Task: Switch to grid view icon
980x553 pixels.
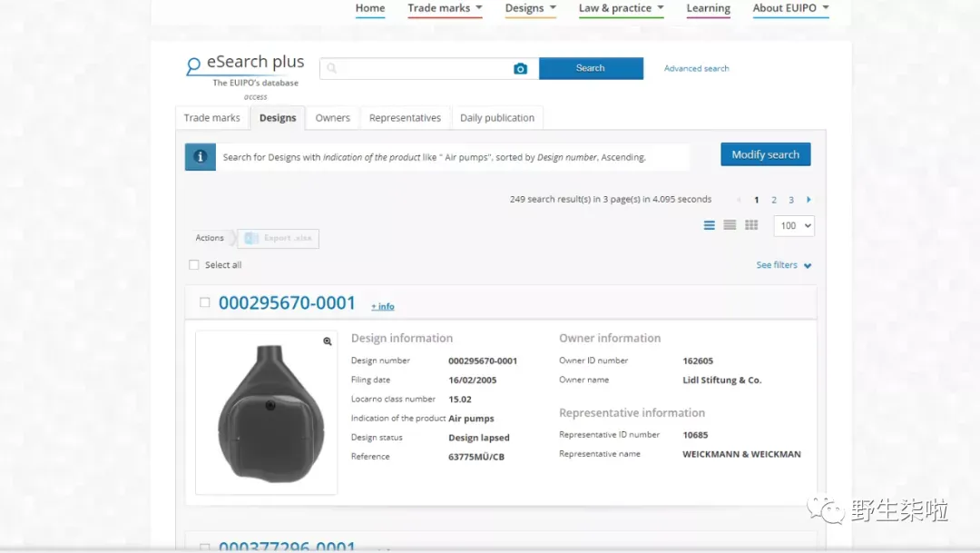Action: point(751,225)
